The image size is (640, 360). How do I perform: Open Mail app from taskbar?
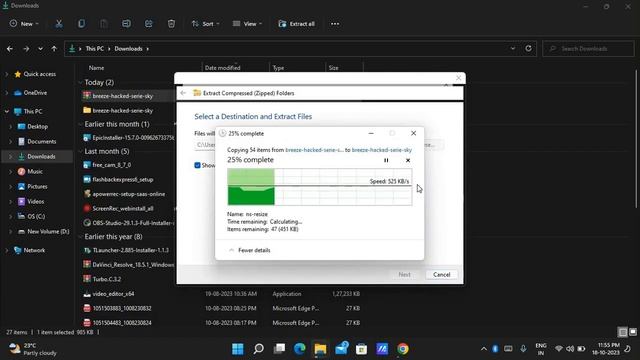341,349
